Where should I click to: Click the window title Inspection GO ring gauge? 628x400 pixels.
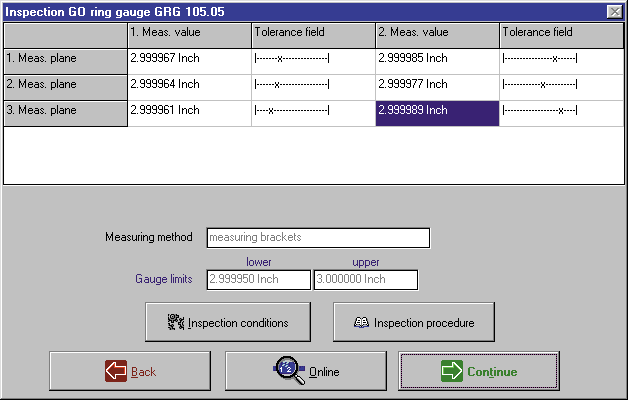coord(115,12)
